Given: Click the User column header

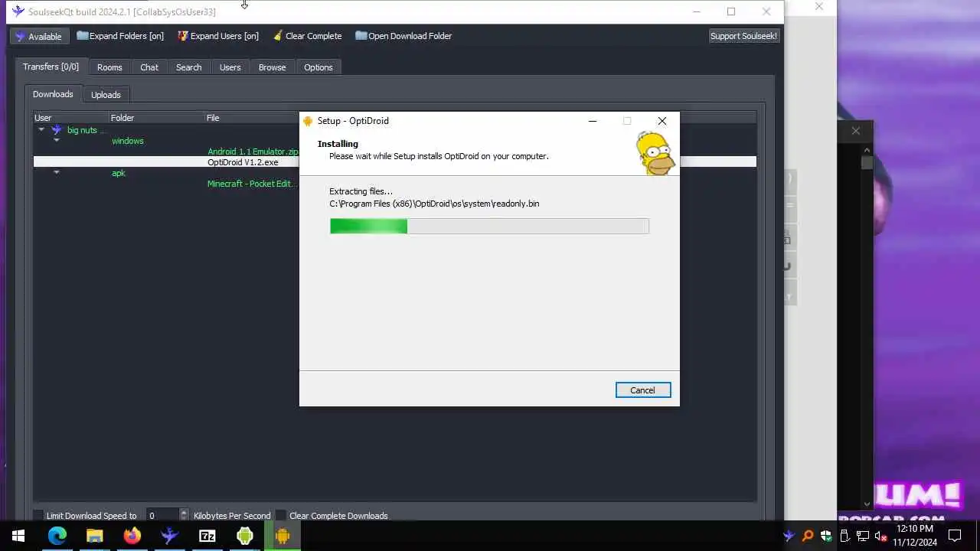Looking at the screenshot, I should (x=71, y=118).
